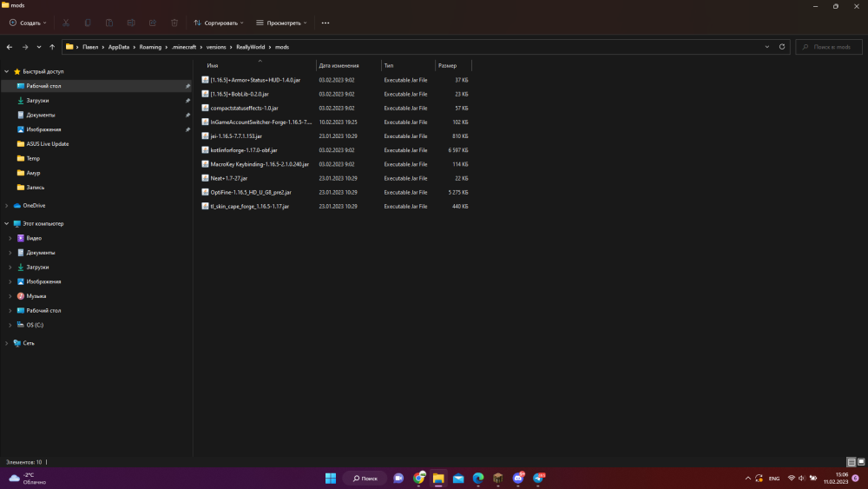Screen dimensions: 868x489
Task: Navigate to versions in the breadcrumb
Action: click(x=216, y=47)
